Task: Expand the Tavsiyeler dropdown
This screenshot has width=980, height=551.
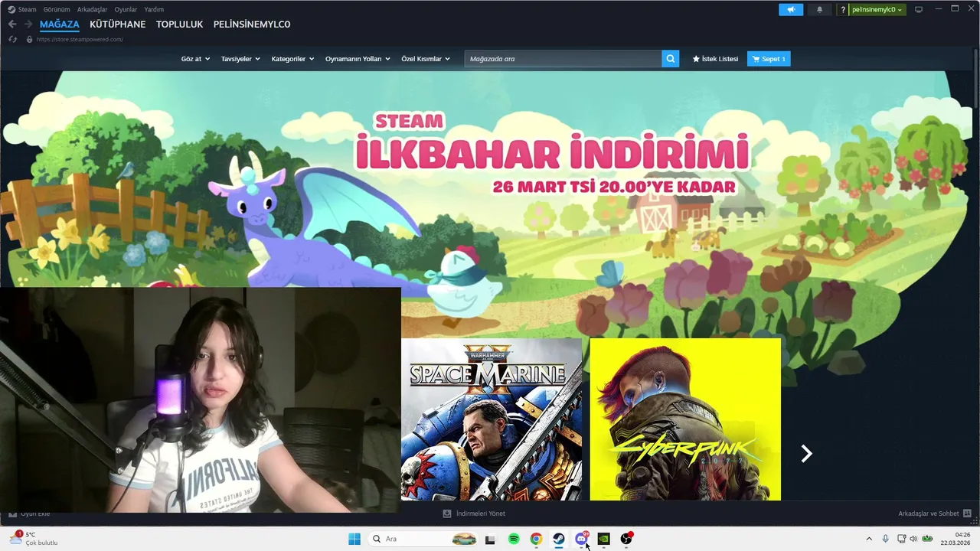Action: point(240,59)
